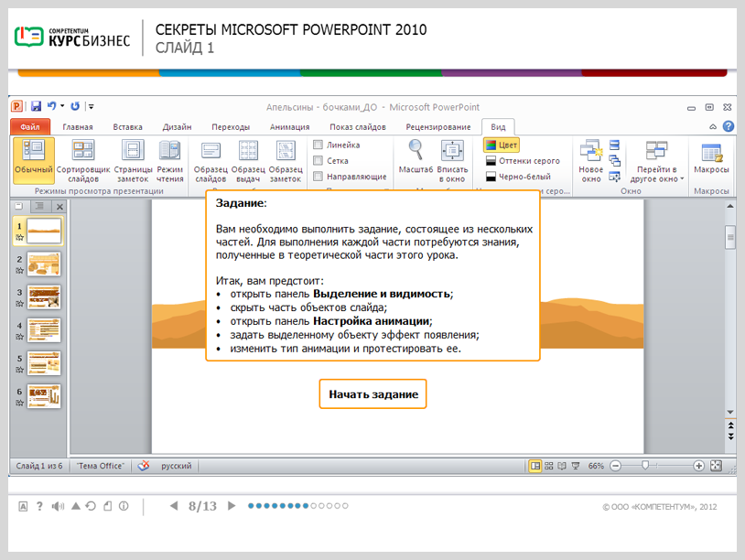Open the Файл tab
Viewport: 745px width, 560px height.
(x=30, y=127)
